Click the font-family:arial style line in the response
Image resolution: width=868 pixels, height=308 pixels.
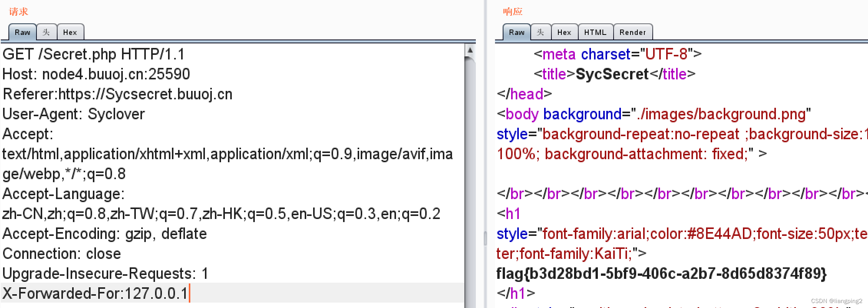tap(682, 234)
